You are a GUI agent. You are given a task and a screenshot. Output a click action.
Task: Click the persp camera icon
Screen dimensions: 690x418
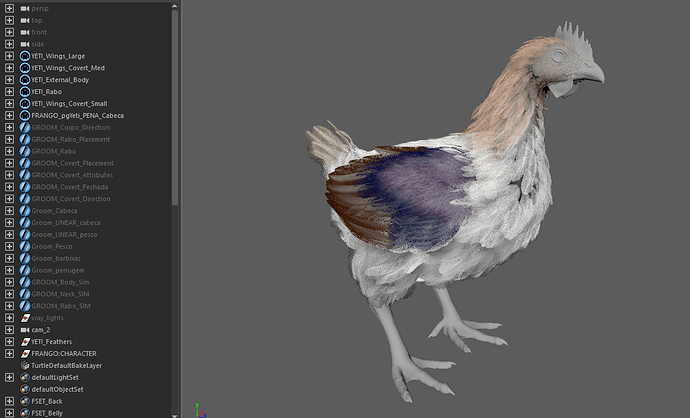tap(24, 8)
